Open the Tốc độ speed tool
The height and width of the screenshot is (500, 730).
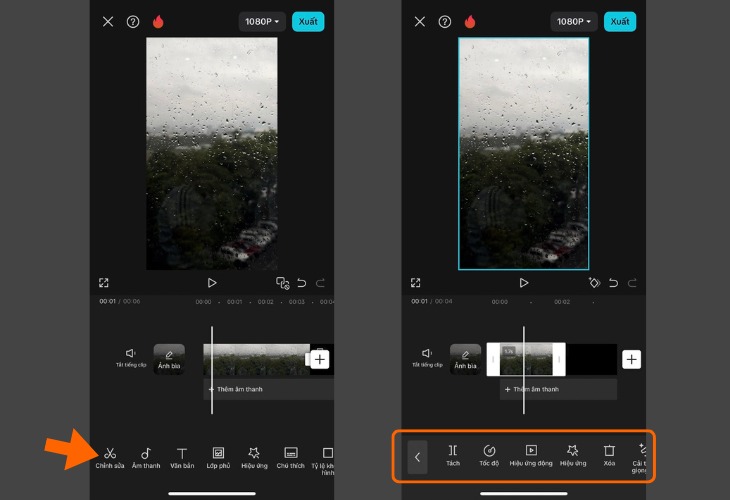point(489,453)
